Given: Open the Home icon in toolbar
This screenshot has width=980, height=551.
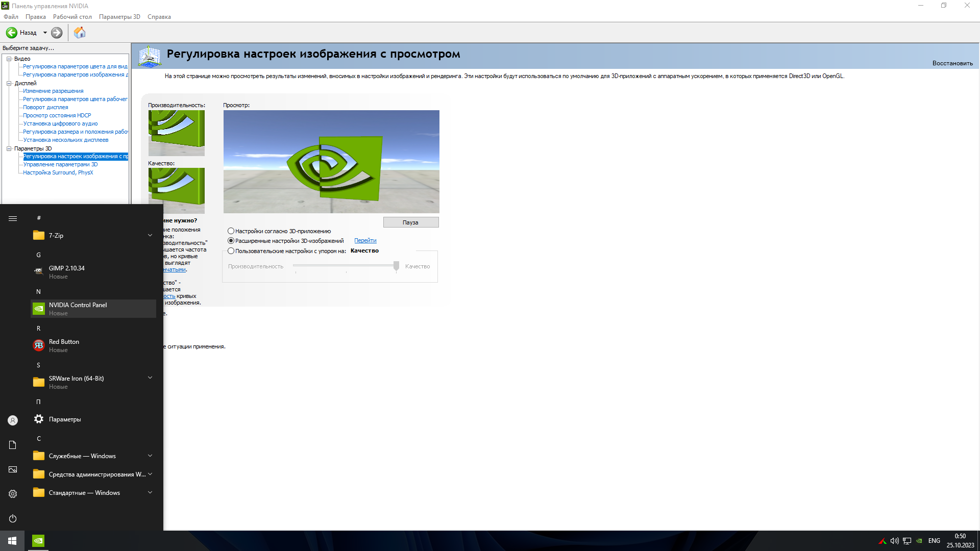Looking at the screenshot, I should click(x=80, y=33).
